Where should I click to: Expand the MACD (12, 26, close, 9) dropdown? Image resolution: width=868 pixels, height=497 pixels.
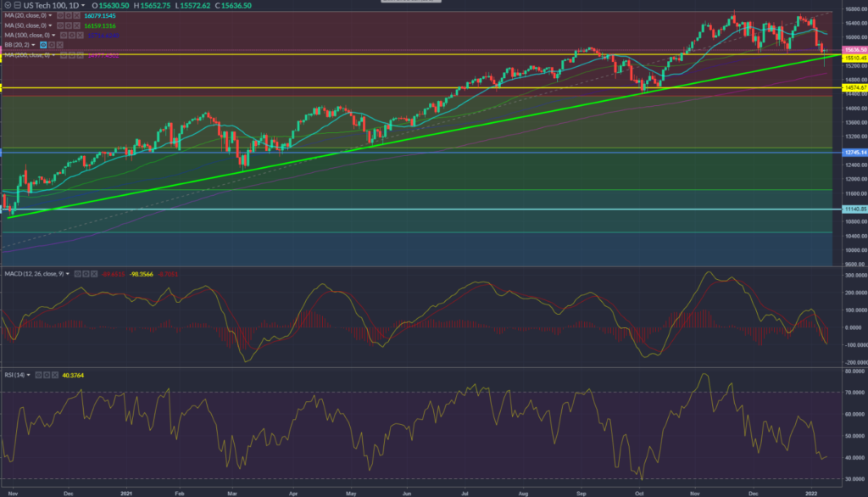point(68,274)
